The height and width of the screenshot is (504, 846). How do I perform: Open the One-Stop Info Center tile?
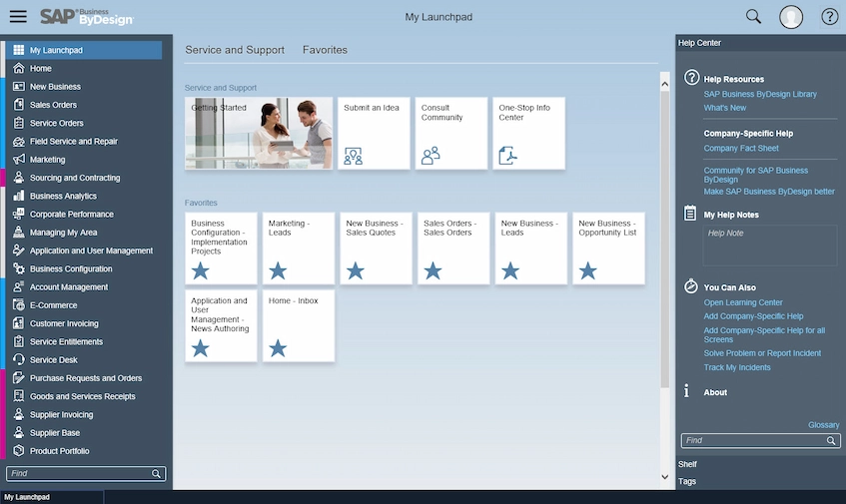[528, 133]
